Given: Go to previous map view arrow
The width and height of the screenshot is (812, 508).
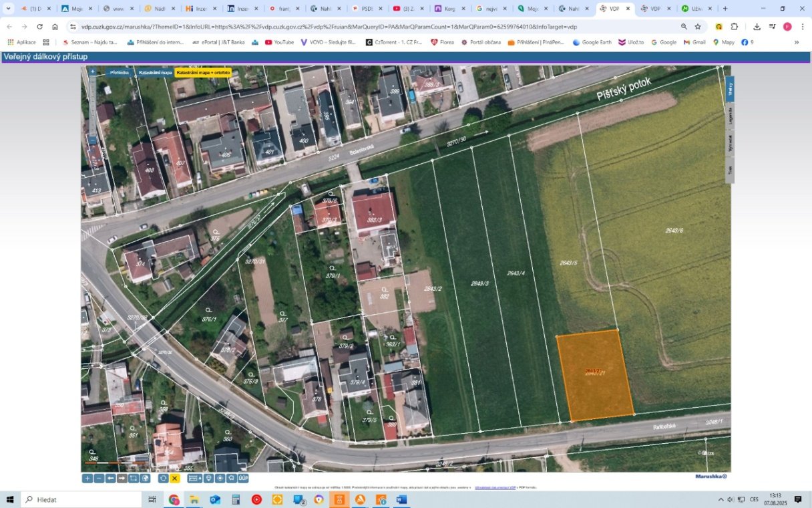Looking at the screenshot, I should point(110,479).
